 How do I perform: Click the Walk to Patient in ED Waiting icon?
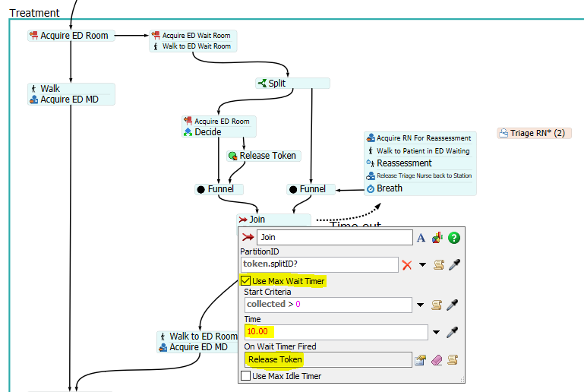pos(371,150)
